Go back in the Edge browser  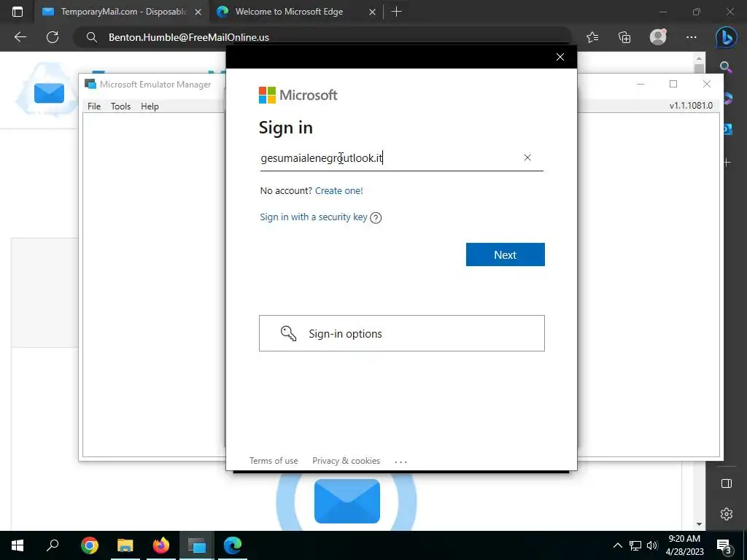pos(20,37)
